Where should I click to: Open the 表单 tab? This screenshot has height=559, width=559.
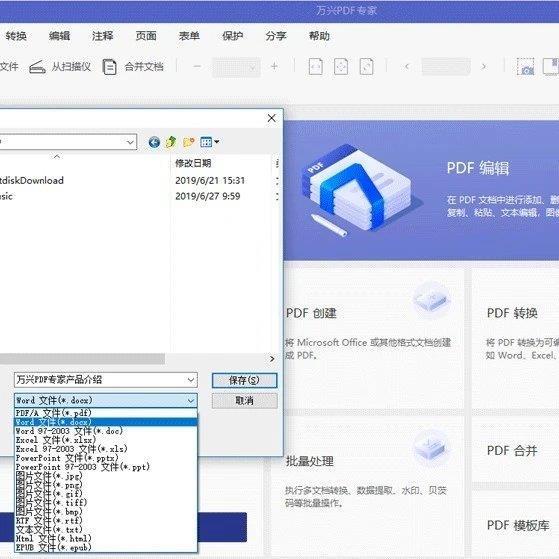pos(189,36)
